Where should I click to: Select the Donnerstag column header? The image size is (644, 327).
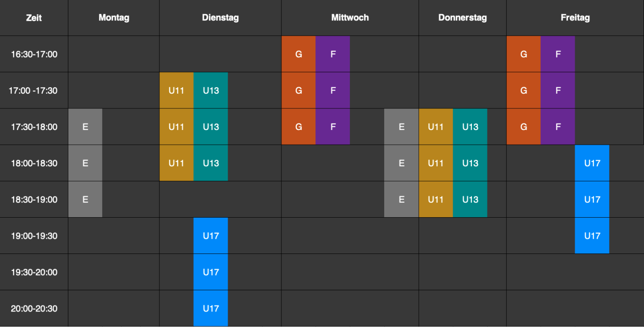(x=462, y=18)
